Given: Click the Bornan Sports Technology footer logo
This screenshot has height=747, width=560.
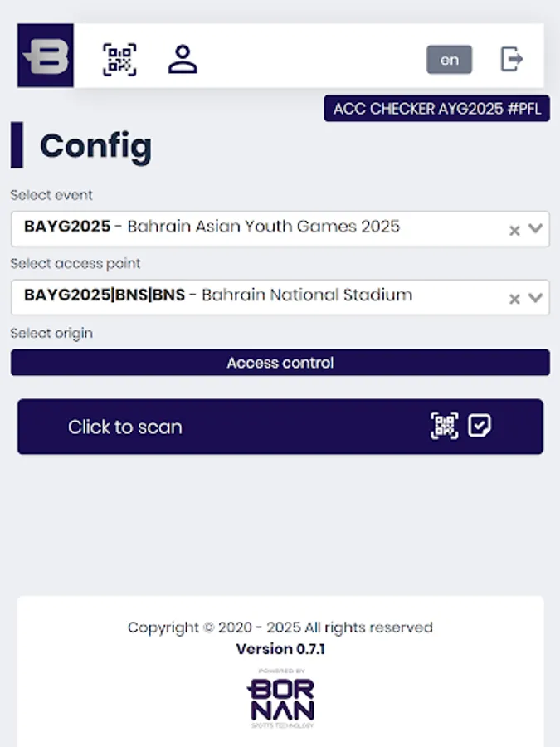Looking at the screenshot, I should click(x=280, y=699).
